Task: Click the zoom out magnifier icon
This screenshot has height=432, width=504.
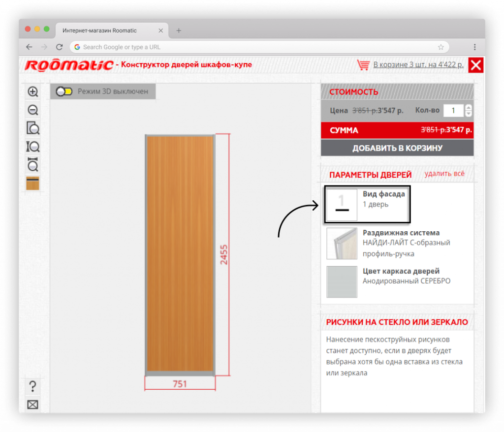Action: click(33, 110)
